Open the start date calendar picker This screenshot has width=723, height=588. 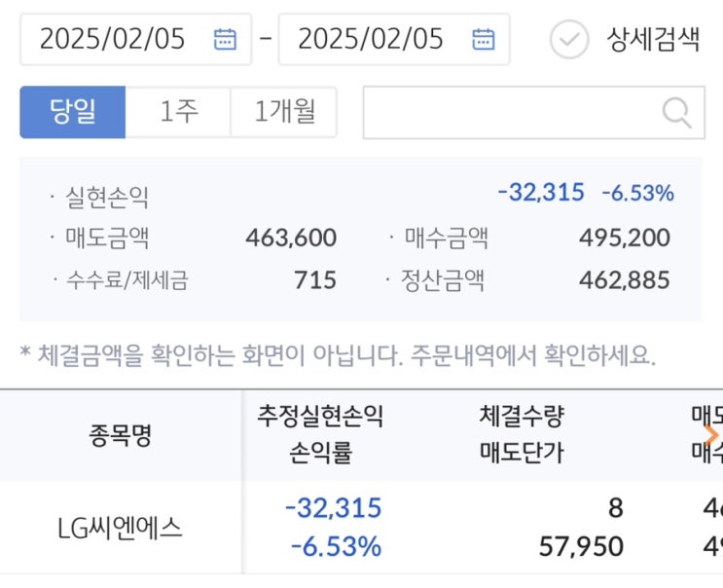tap(225, 39)
